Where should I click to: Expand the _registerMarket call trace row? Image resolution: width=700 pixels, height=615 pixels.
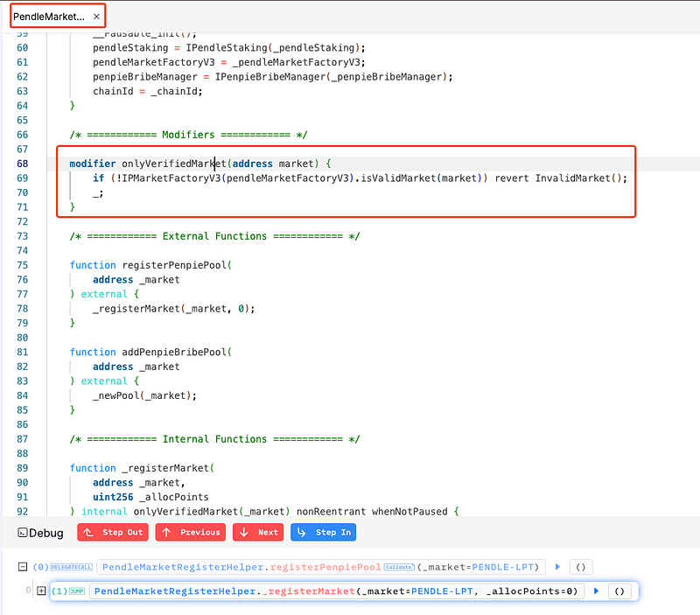tap(40, 591)
